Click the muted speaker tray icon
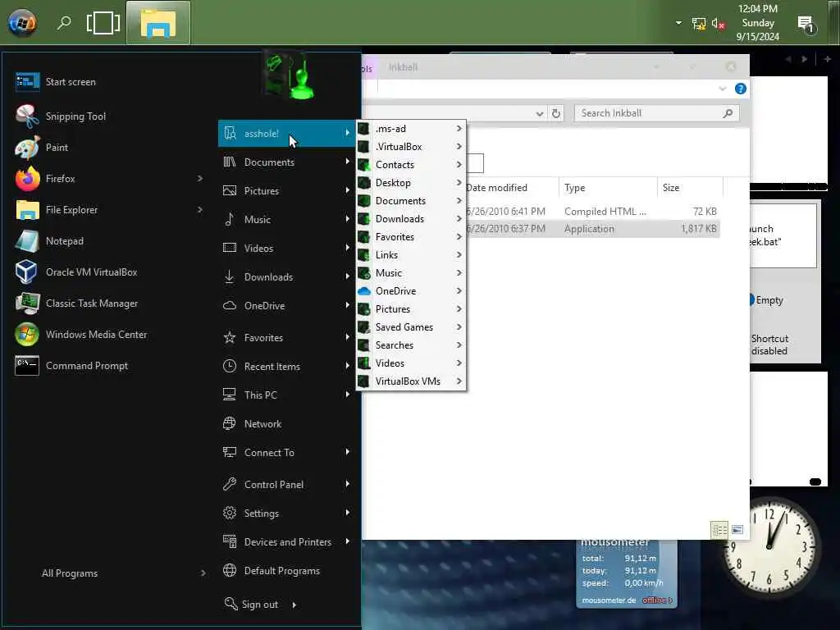 coord(718,24)
